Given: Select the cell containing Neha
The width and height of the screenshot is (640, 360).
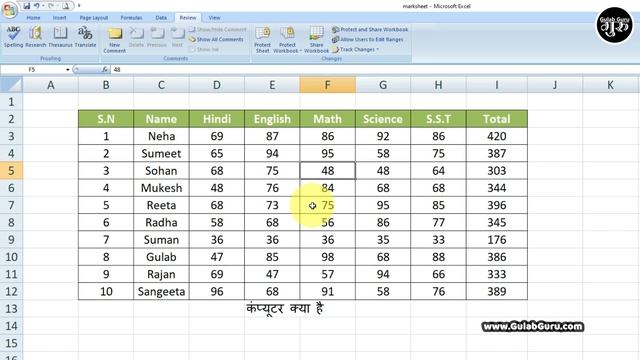Looking at the screenshot, I should (161, 136).
